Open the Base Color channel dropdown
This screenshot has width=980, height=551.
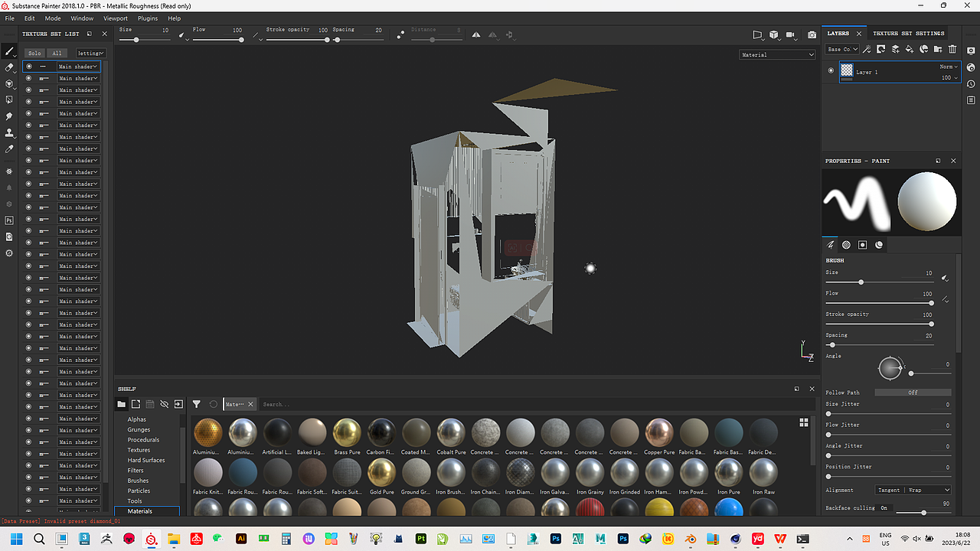[842, 49]
